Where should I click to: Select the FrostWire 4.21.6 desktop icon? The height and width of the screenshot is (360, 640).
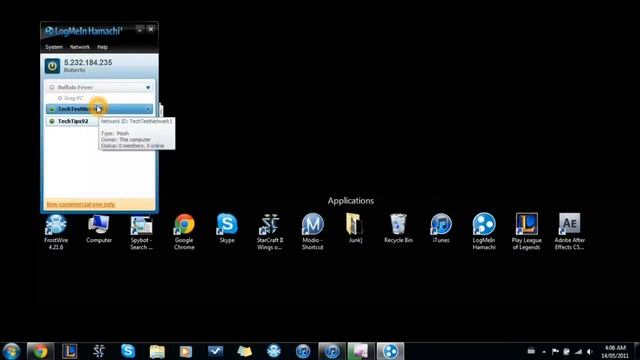[x=56, y=232]
